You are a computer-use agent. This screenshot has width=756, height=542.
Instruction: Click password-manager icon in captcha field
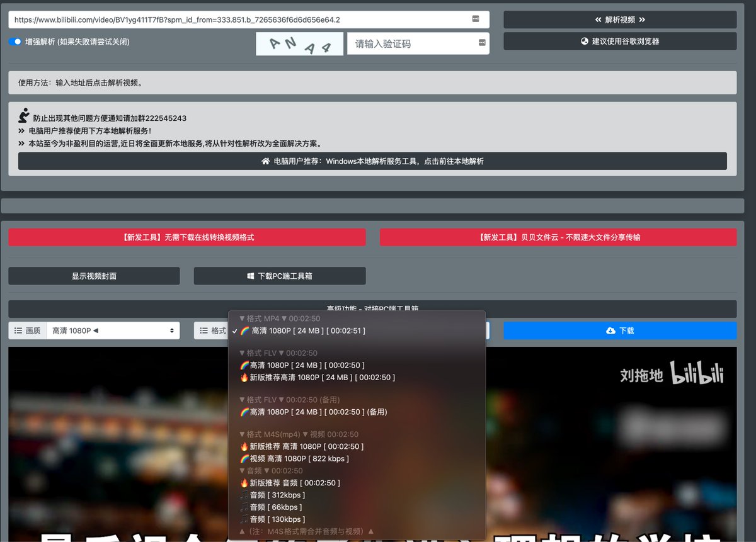coord(482,43)
